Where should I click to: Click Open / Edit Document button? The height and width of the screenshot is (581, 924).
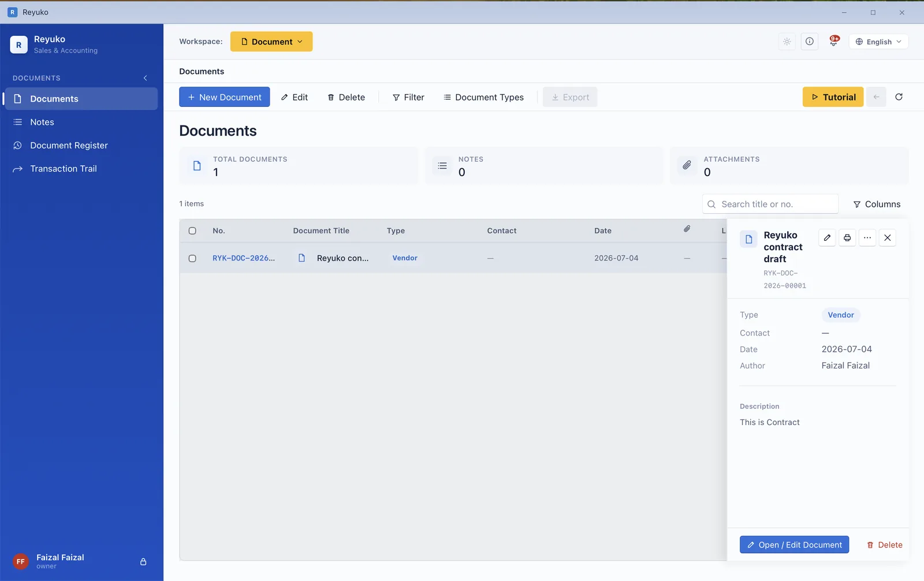795,545
